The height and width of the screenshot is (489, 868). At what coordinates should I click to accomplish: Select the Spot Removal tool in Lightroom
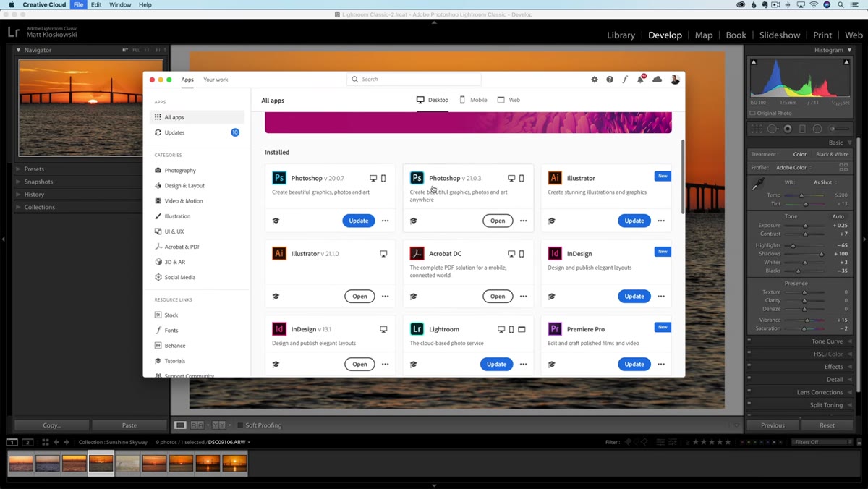(x=773, y=129)
